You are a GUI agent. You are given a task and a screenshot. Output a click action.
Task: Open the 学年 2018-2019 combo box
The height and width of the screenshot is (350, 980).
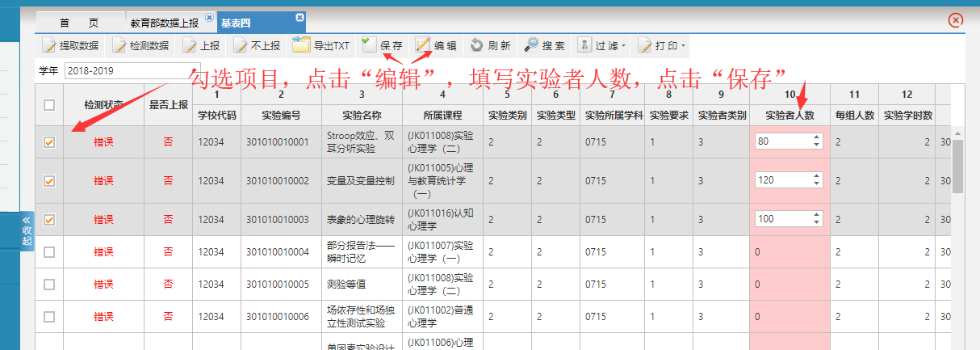pos(132,70)
